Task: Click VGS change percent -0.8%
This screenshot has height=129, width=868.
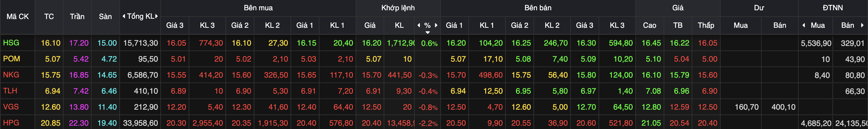Action: pos(428,107)
